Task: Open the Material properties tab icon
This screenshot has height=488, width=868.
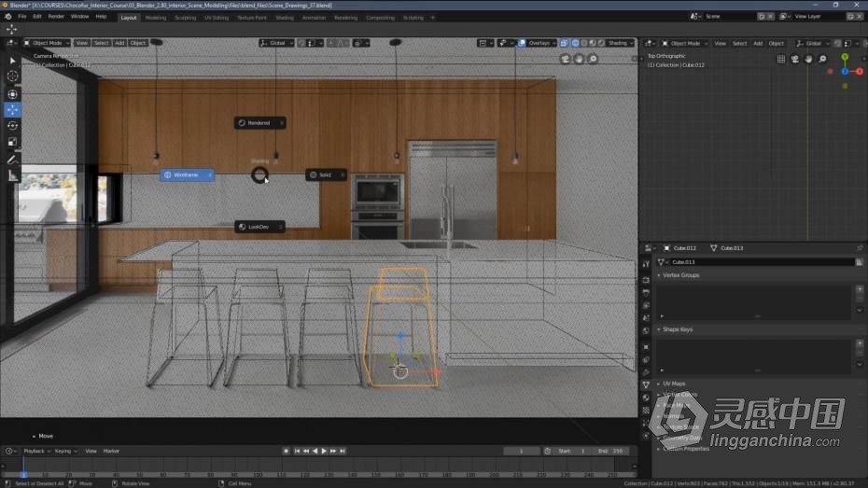Action: coord(646,397)
